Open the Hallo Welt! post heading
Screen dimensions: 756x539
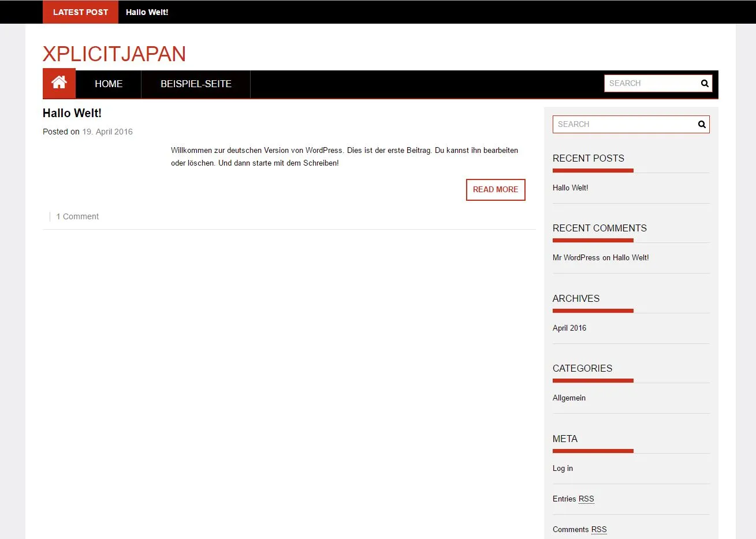[72, 113]
